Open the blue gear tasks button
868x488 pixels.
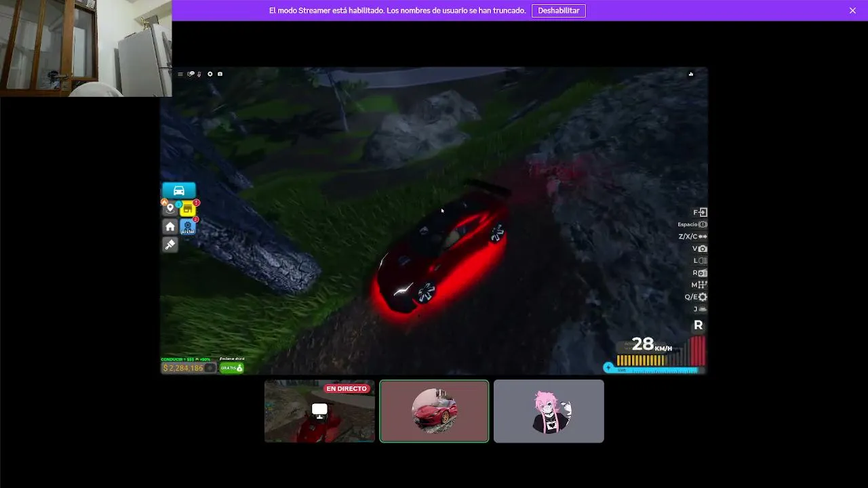[x=187, y=226]
